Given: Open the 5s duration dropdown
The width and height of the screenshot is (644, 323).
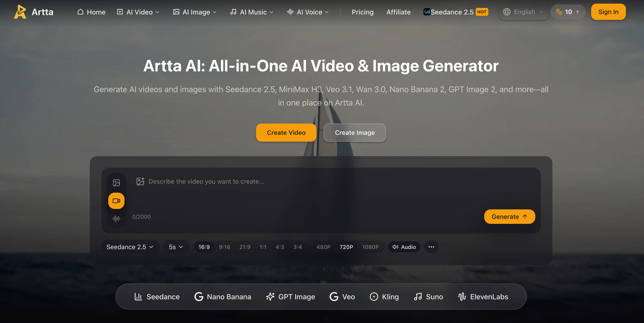Looking at the screenshot, I should pyautogui.click(x=176, y=247).
